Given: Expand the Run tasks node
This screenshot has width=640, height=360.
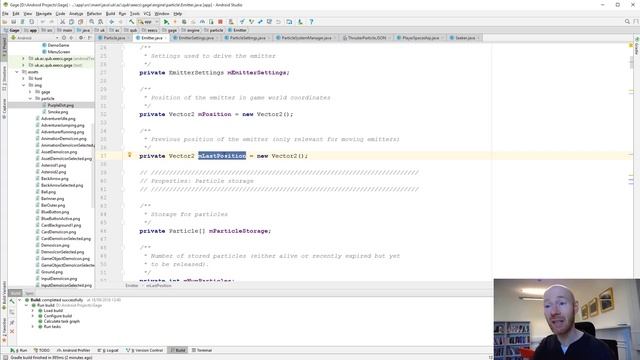Looking at the screenshot, I should click(x=33, y=327).
